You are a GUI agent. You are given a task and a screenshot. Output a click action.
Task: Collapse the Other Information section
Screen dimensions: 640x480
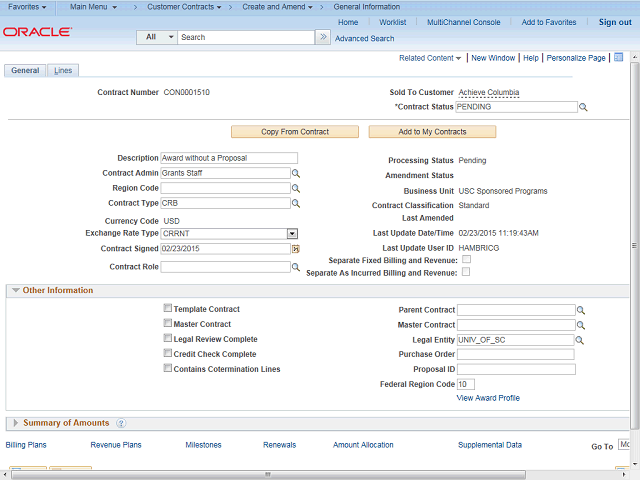pos(15,291)
